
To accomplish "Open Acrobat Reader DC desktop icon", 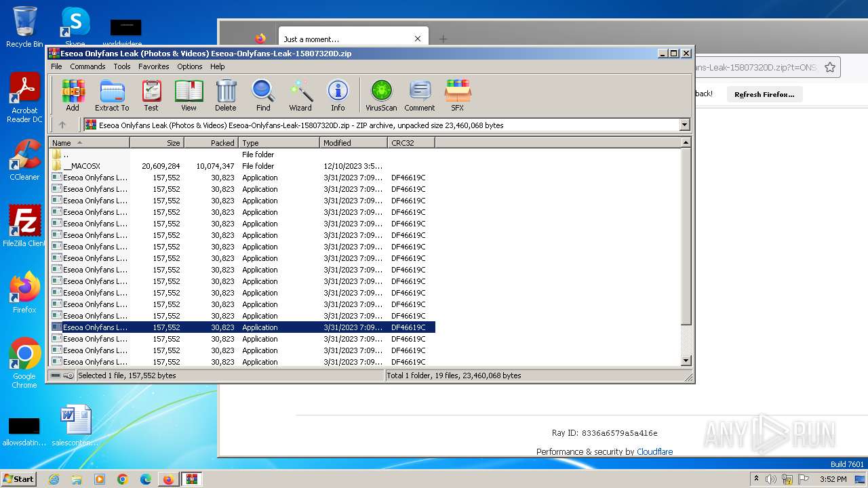I will (24, 98).
